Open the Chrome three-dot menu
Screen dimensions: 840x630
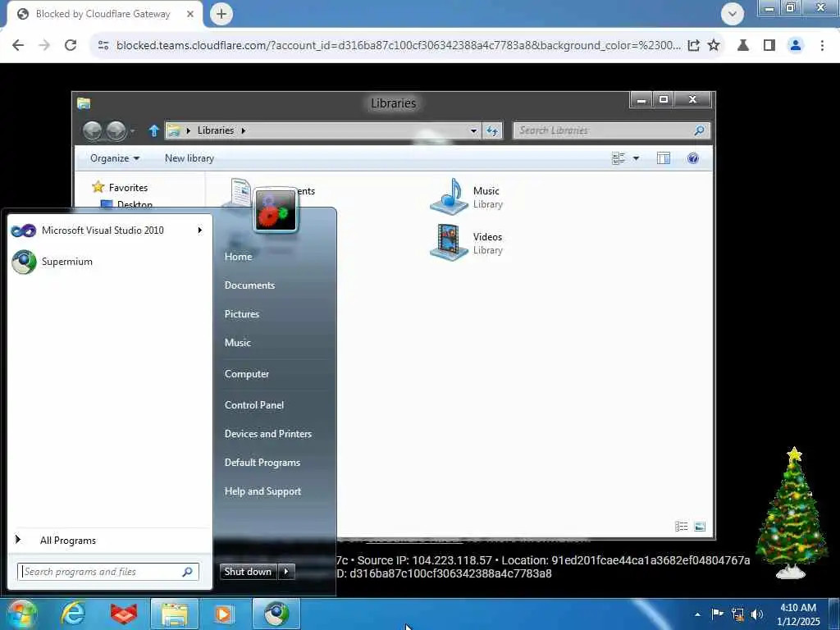click(x=822, y=45)
